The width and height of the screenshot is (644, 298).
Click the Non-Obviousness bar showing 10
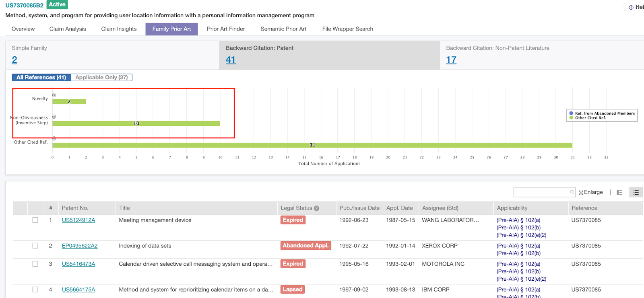pos(136,123)
